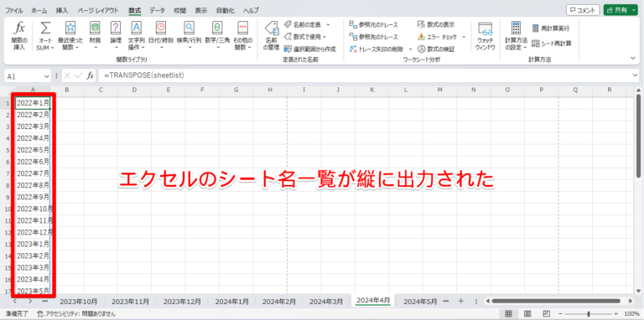Click the vertical scrollbar thumb
Image resolution: width=644 pixels, height=320 pixels.
click(x=638, y=137)
